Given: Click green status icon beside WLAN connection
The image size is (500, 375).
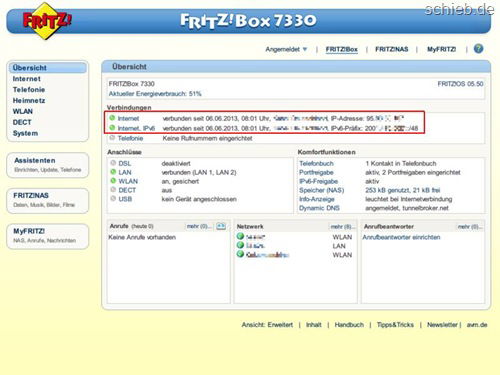Looking at the screenshot, I should pos(113,181).
